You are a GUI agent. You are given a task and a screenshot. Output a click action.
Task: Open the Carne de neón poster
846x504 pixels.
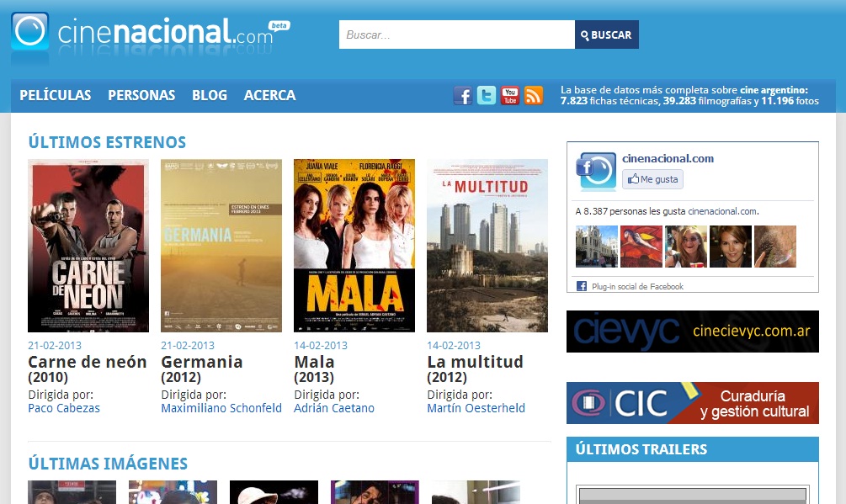pyautogui.click(x=88, y=246)
